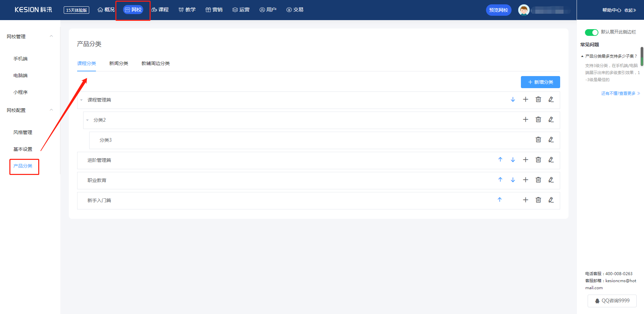Collapse the 网校管理 sidebar section
The image size is (644, 314).
(51, 36)
